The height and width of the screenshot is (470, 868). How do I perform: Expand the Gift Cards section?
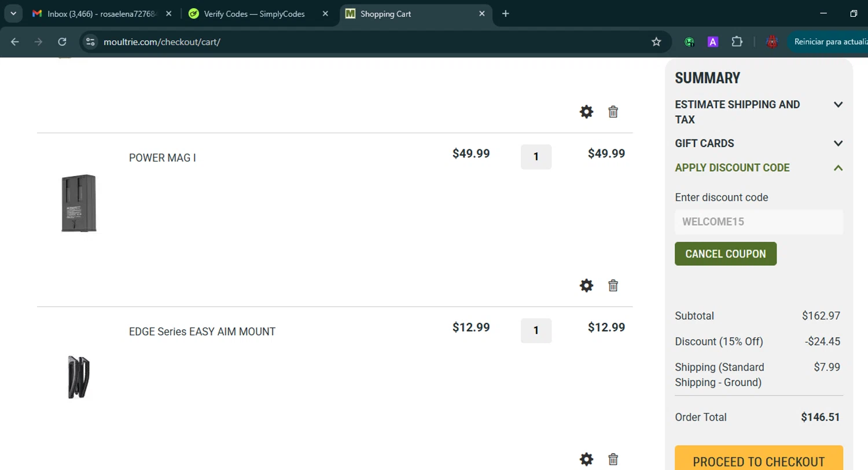click(x=837, y=143)
